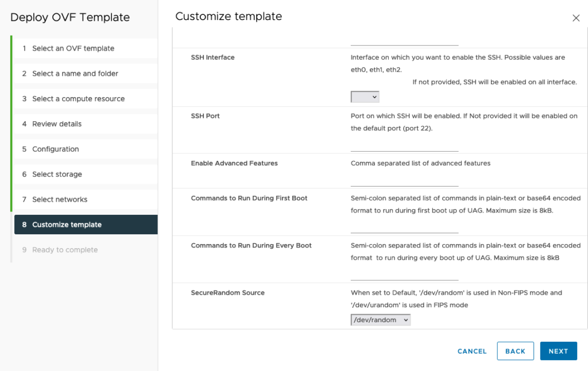
Task: Jump to step 4 Review details
Action: pyautogui.click(x=57, y=124)
